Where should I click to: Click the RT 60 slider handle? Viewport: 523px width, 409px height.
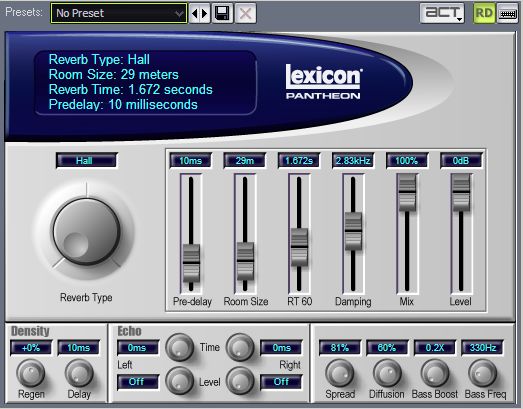(299, 247)
